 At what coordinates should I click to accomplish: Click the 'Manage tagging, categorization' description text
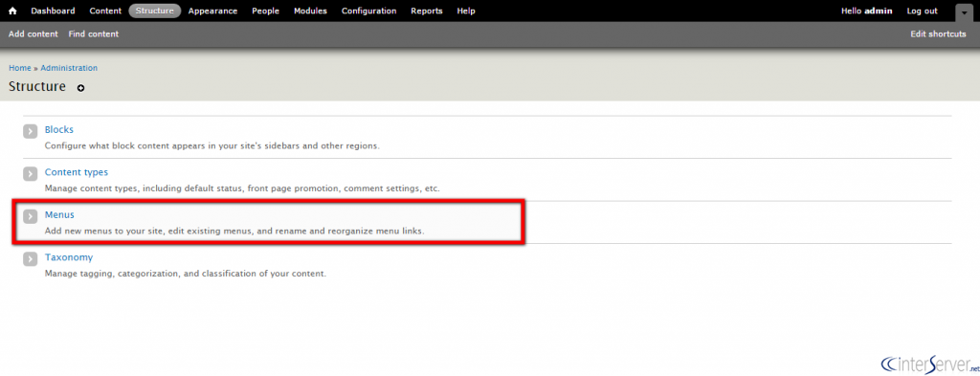point(186,273)
